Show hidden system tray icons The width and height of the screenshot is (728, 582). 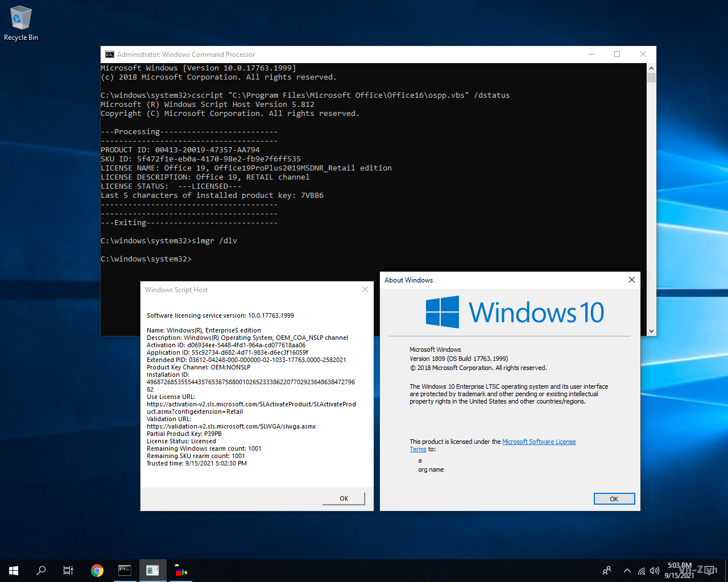tap(627, 571)
